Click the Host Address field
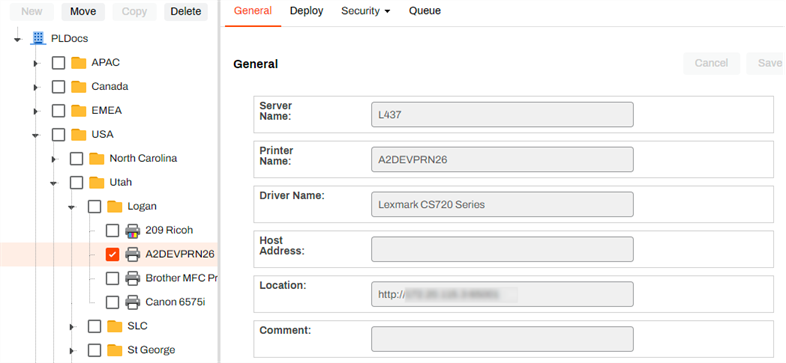 (x=502, y=249)
